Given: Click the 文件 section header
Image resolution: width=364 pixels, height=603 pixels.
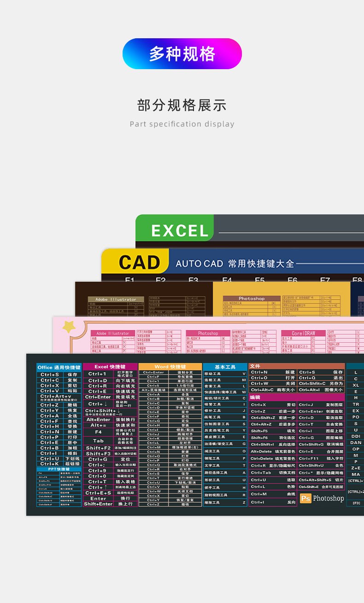Looking at the screenshot, I should (x=255, y=366).
